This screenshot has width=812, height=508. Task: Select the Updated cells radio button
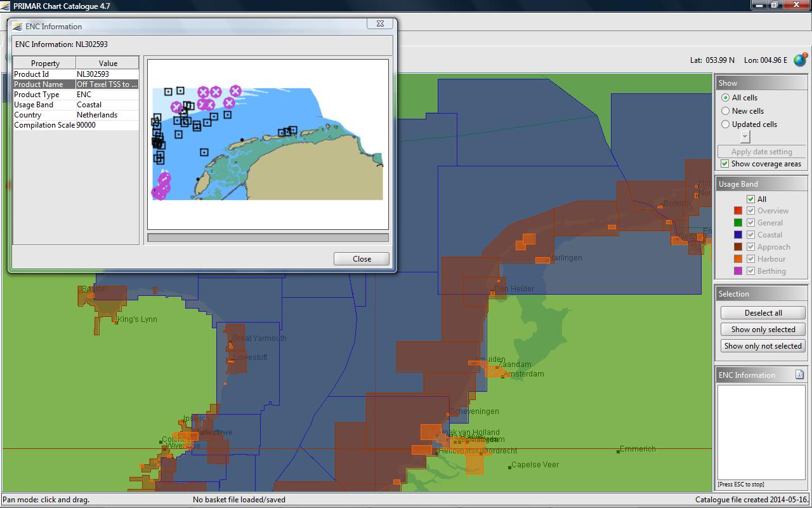pos(725,124)
